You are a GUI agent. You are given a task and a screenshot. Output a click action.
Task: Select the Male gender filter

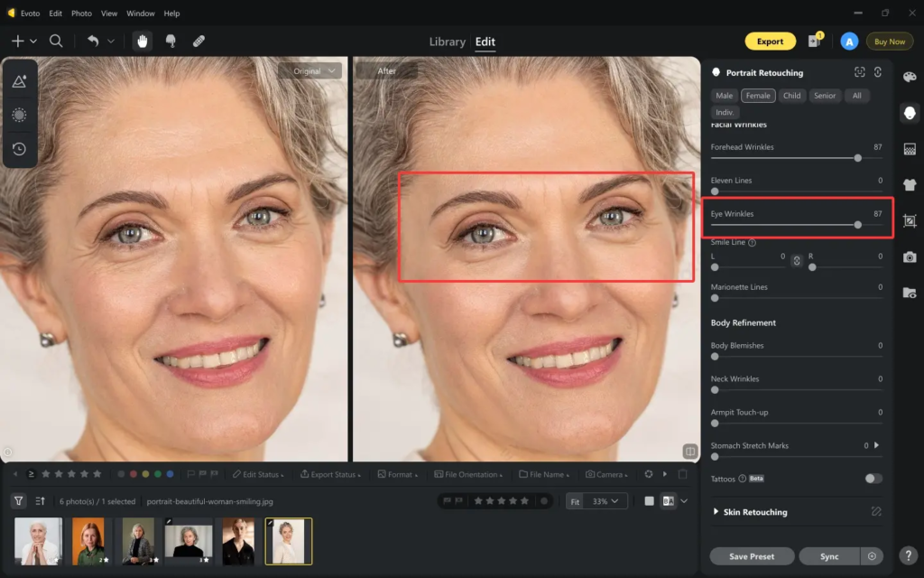[x=724, y=96]
